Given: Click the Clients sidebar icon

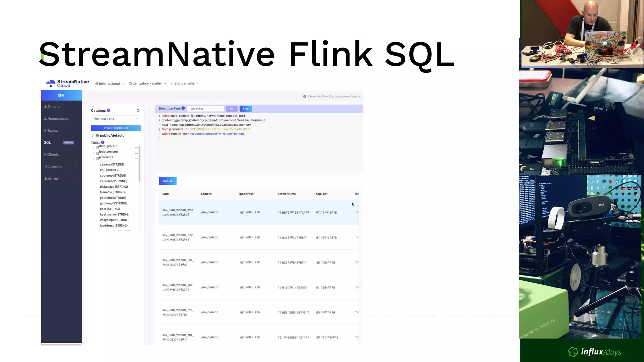Looking at the screenshot, I should click(46, 155).
